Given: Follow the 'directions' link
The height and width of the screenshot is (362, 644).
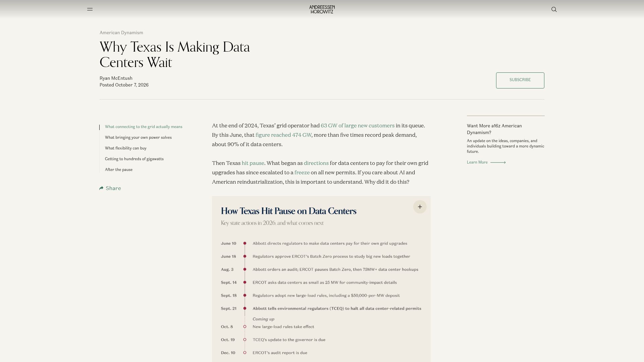Looking at the screenshot, I should pos(316,163).
